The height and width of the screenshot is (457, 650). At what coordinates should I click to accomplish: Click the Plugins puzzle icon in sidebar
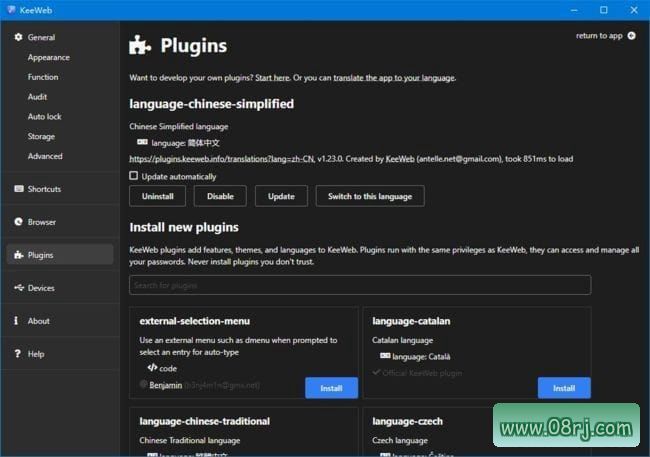[18, 255]
